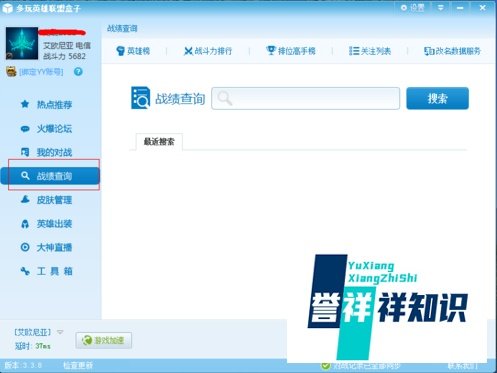This screenshot has width=497, height=373.
Task: Click 检查更新 in the status bar
Action: coord(78,365)
